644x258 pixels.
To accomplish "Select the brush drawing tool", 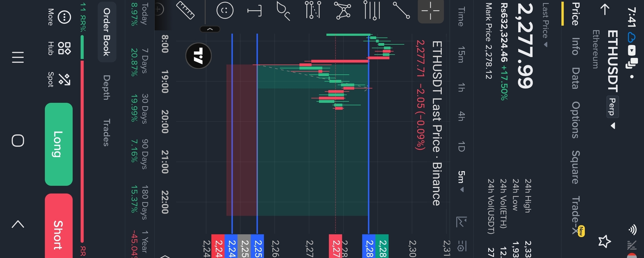I will [x=283, y=11].
